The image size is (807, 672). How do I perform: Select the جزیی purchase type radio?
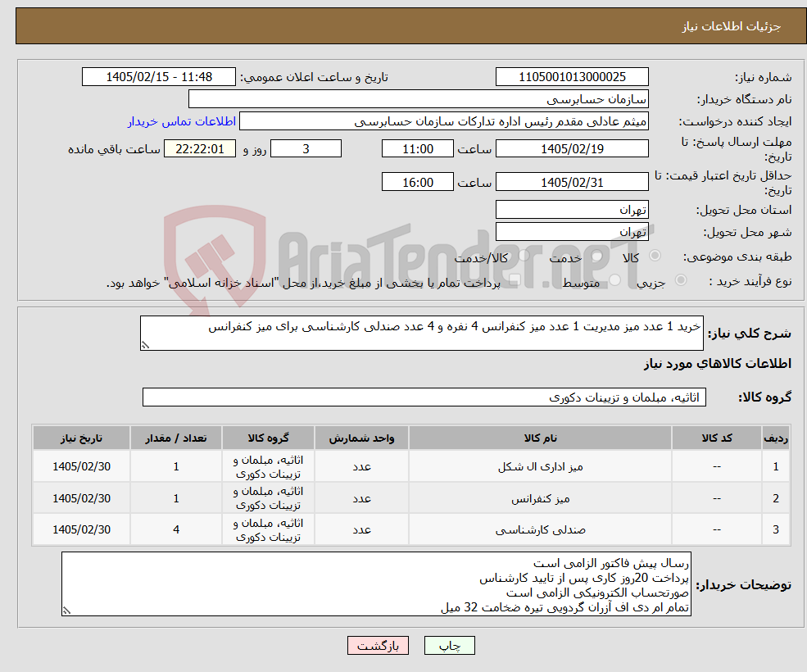(680, 280)
